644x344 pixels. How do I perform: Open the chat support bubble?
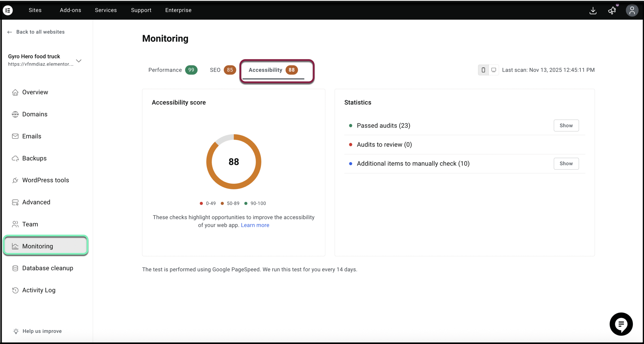click(x=621, y=324)
